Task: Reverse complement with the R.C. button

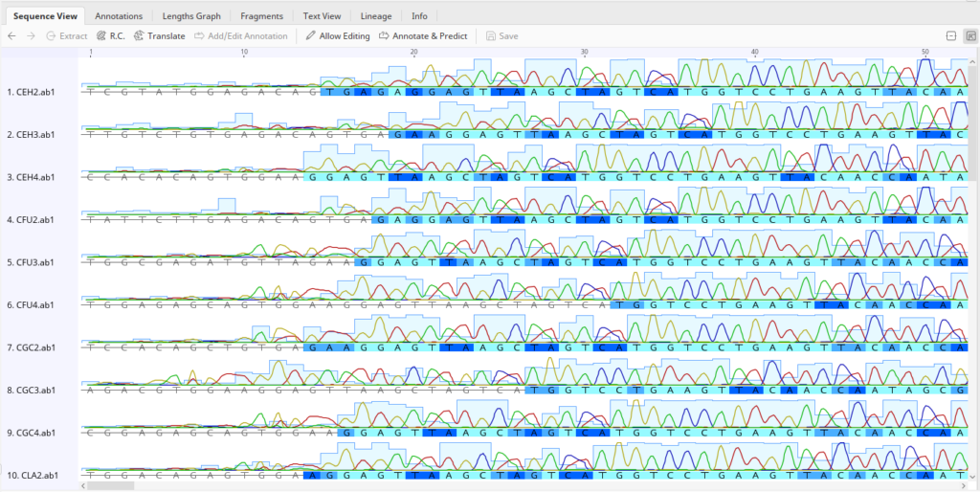Action: [x=111, y=36]
